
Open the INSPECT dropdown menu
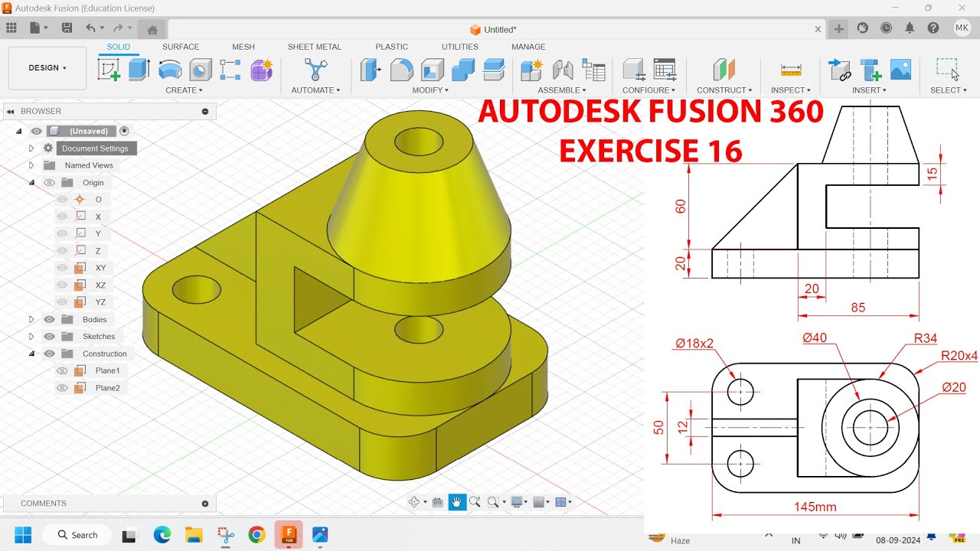click(792, 90)
